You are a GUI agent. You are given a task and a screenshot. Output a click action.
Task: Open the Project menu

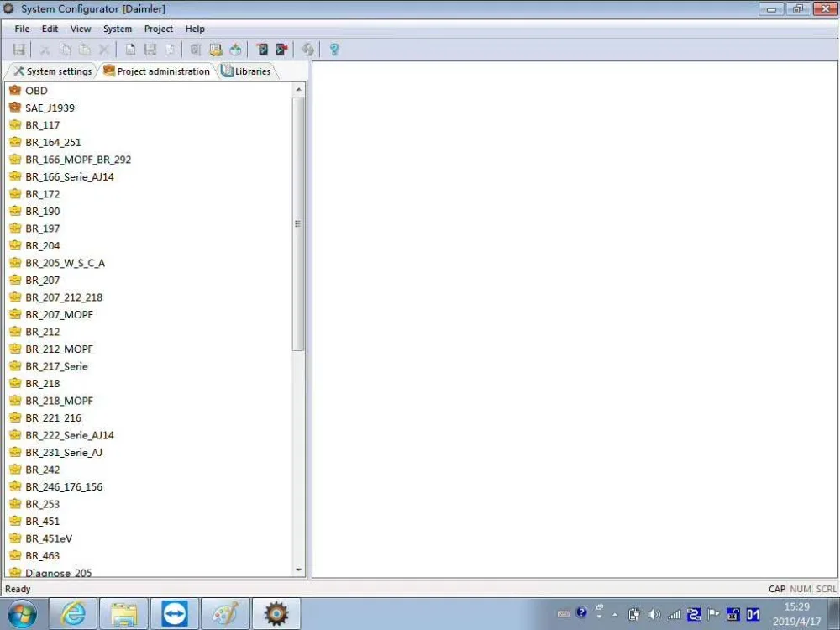pos(159,29)
